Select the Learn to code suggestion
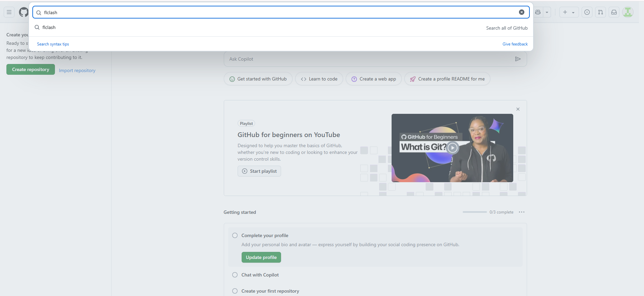Screen dimensions: 644x296 [x=319, y=79]
